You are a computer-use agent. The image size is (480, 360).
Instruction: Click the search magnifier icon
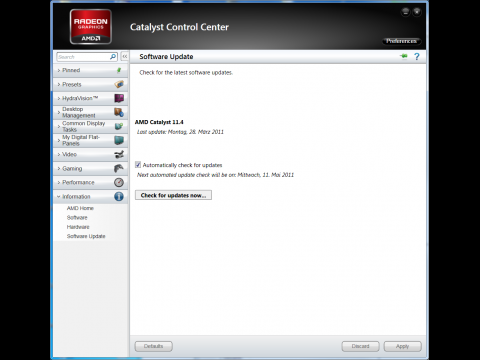coord(113,57)
